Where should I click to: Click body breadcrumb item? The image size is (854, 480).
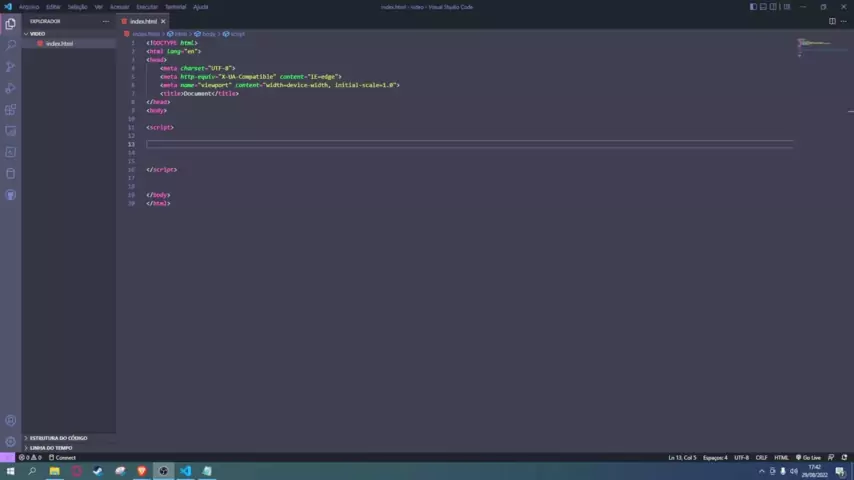click(x=205, y=34)
